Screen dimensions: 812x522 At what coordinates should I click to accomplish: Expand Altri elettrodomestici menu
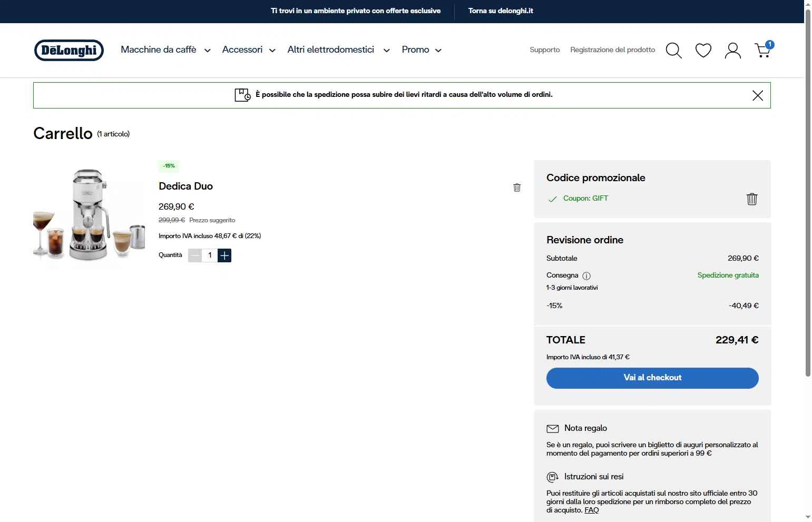point(338,50)
